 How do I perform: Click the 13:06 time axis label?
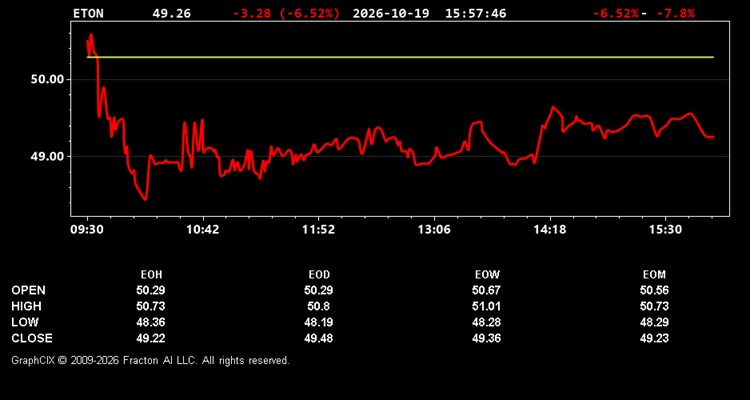pos(434,230)
